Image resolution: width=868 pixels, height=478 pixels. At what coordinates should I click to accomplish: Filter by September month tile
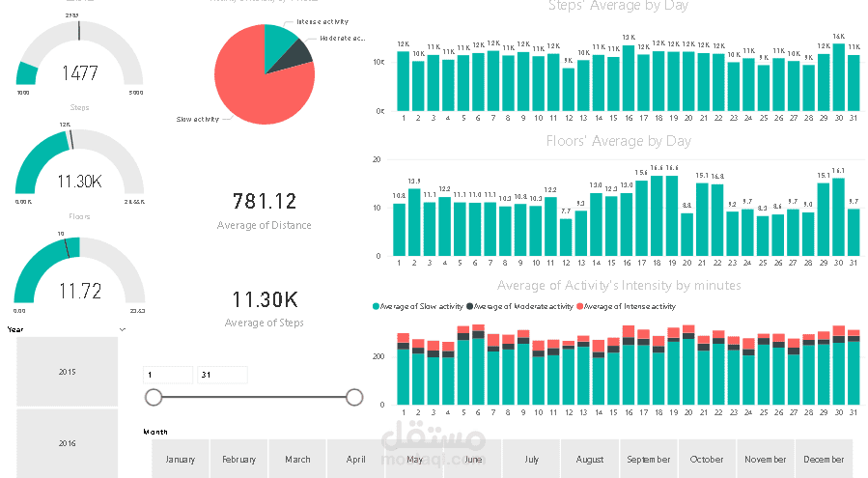(649, 459)
